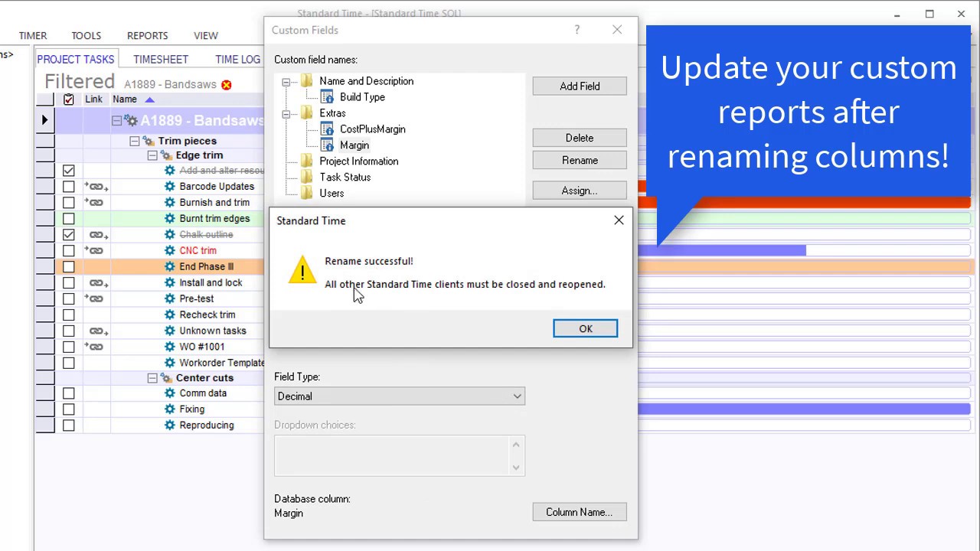Click the Project Information folder icon

pyautogui.click(x=307, y=161)
